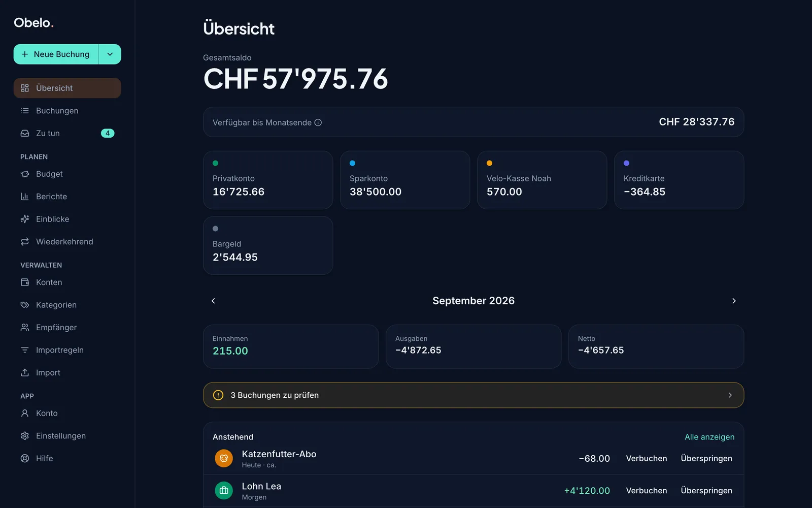This screenshot has height=508, width=812.
Task: Click Verbuchen for Katzenfutter-Abo
Action: [647, 458]
